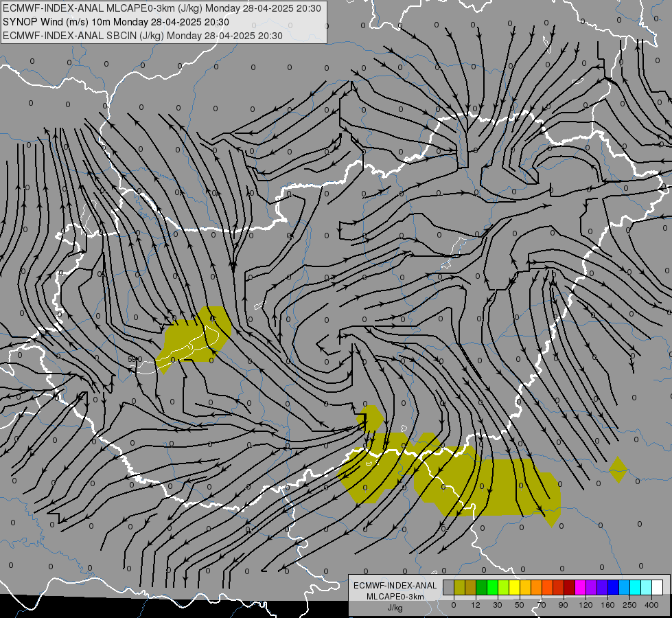Click the pure blue legend swatch
Viewport: 672px width, 618px height.
614,587
